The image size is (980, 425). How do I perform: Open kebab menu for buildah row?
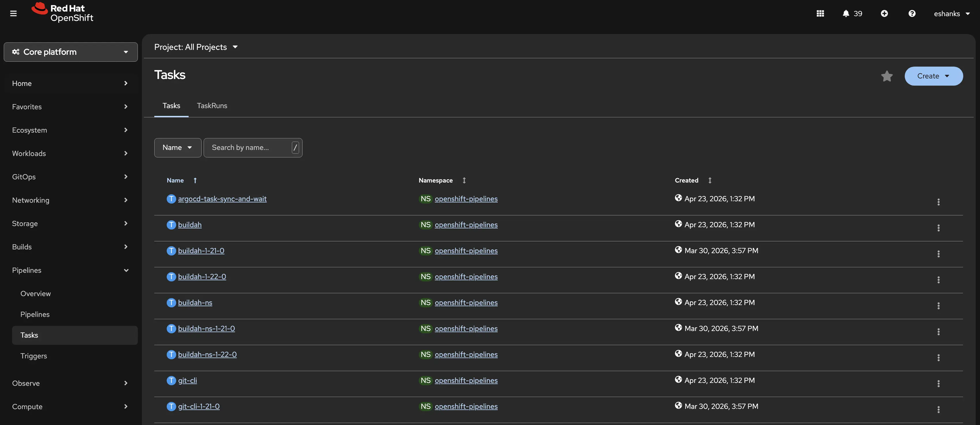tap(938, 228)
